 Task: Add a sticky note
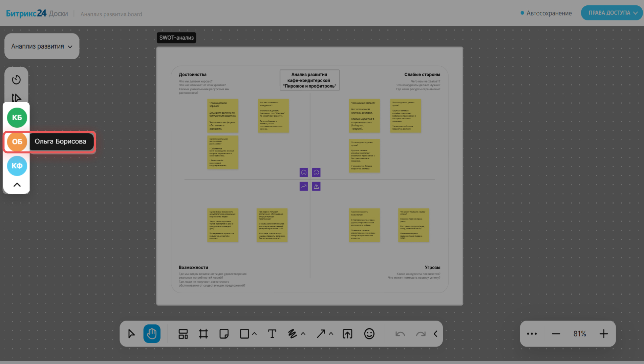[x=224, y=334]
